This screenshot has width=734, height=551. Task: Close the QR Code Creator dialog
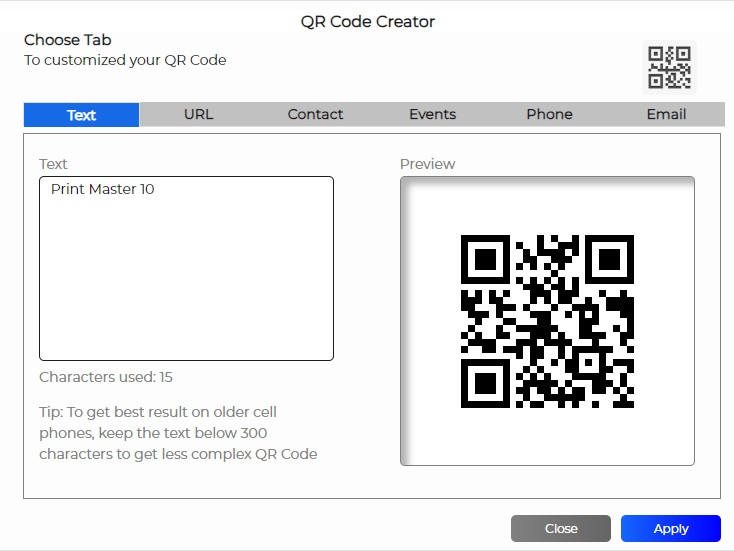click(561, 529)
